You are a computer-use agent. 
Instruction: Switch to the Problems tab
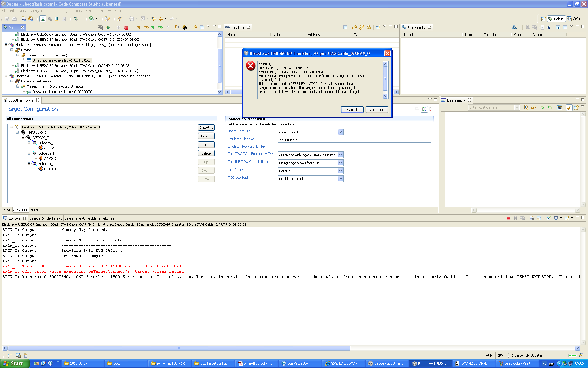point(94,218)
